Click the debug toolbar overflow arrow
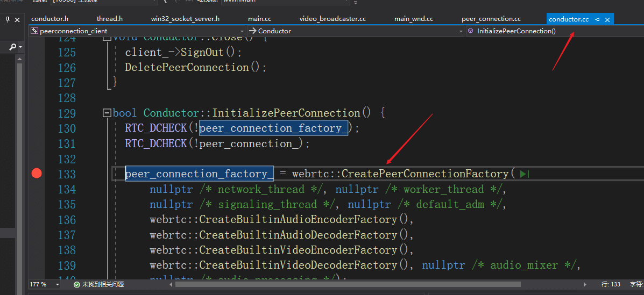Screen dimensions: 644x295 click(x=356, y=2)
